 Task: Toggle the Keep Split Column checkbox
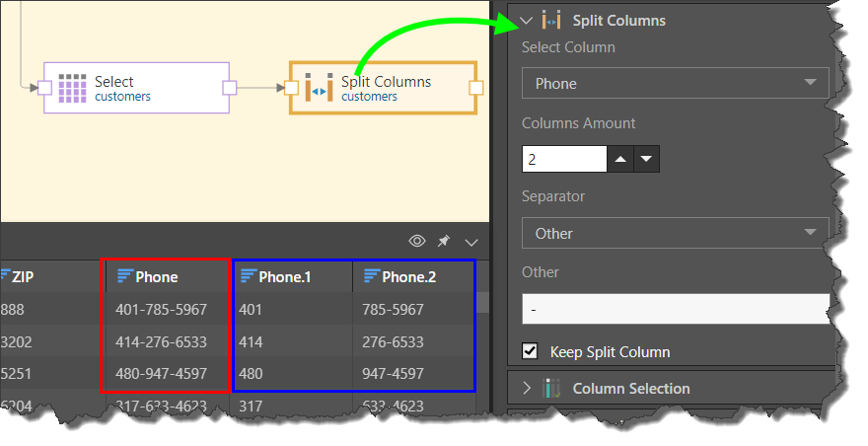pyautogui.click(x=531, y=351)
